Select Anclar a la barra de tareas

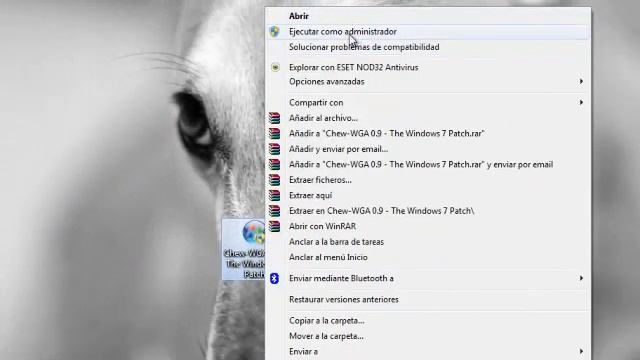336,242
